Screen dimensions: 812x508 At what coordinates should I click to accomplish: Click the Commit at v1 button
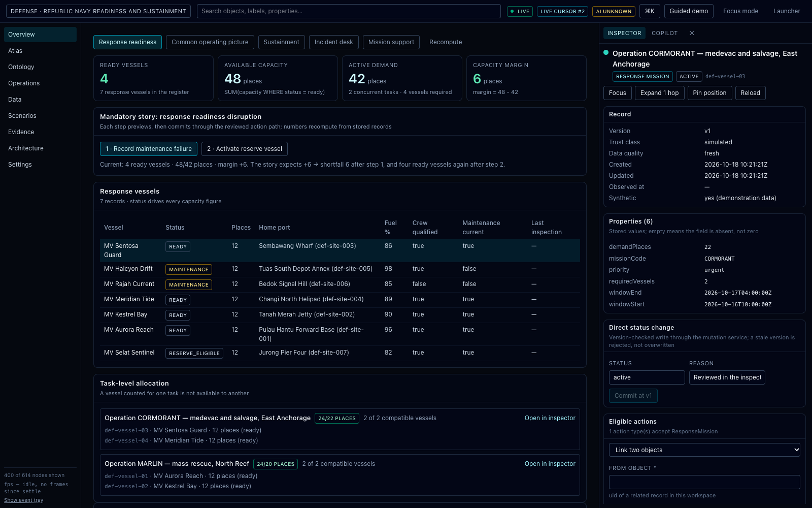[x=633, y=396]
